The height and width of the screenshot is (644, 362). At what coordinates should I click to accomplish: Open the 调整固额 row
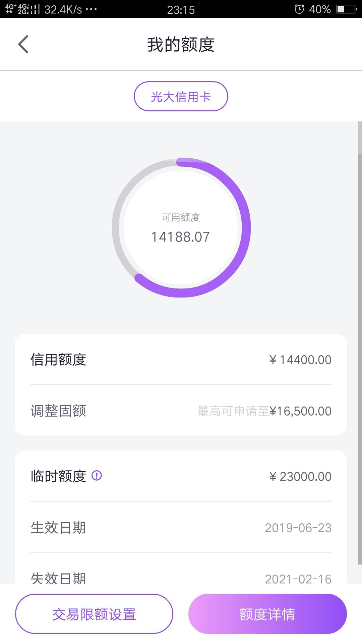(x=181, y=411)
